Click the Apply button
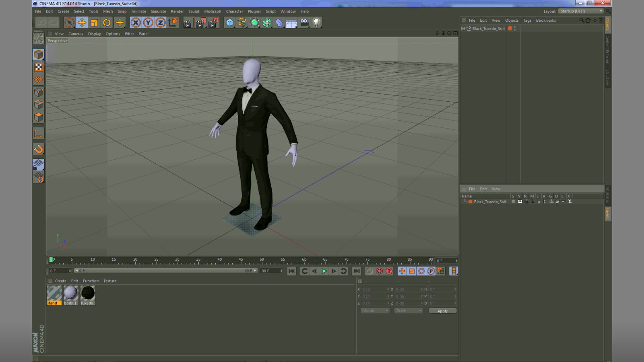 pos(442,311)
